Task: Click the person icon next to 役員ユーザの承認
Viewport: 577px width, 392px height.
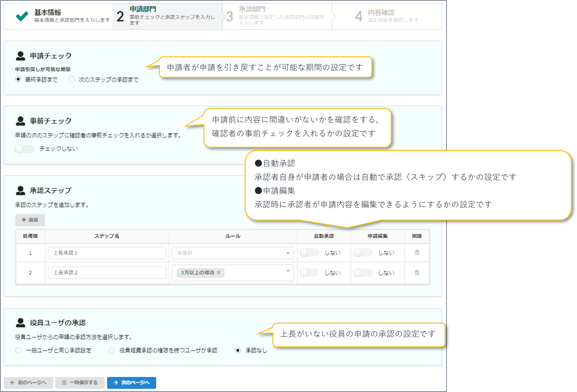Action: click(x=20, y=323)
